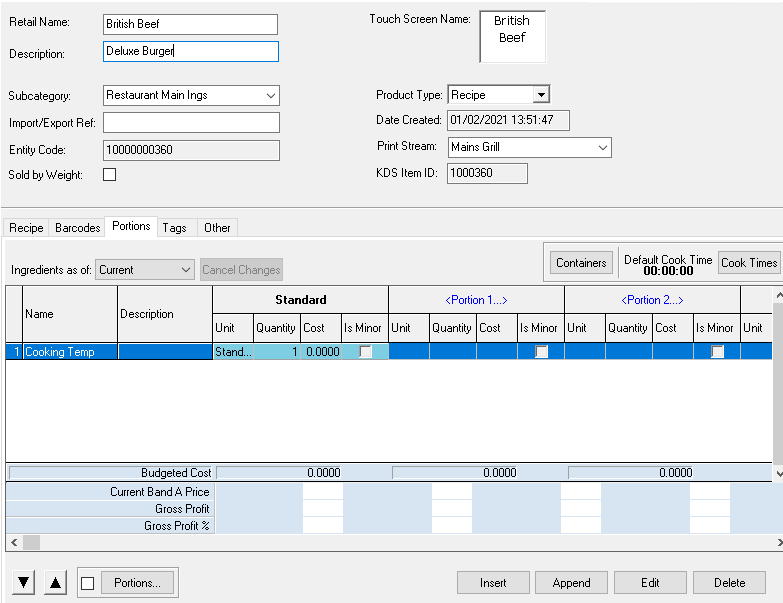The image size is (783, 603).
Task: Tick the Sold by Weight checkbox
Action: pyautogui.click(x=110, y=175)
